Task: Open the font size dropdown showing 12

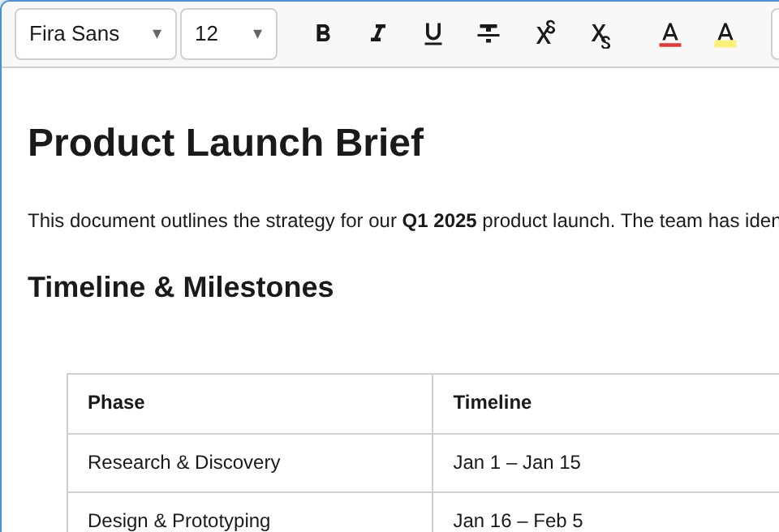Action: [229, 33]
